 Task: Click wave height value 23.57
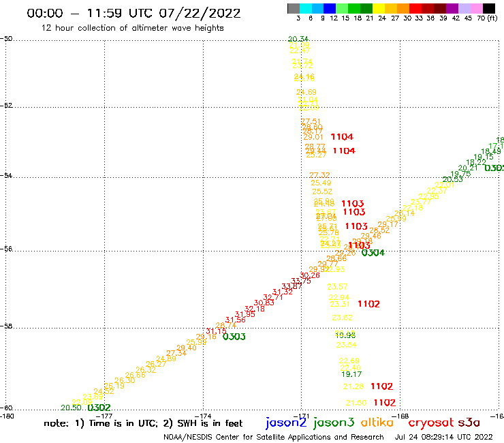338,287
